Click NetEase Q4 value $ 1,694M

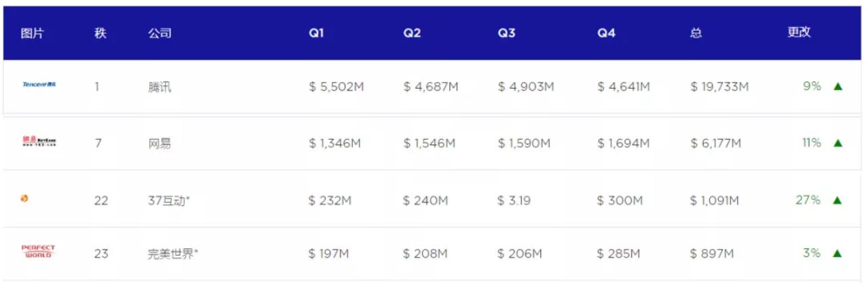click(623, 143)
